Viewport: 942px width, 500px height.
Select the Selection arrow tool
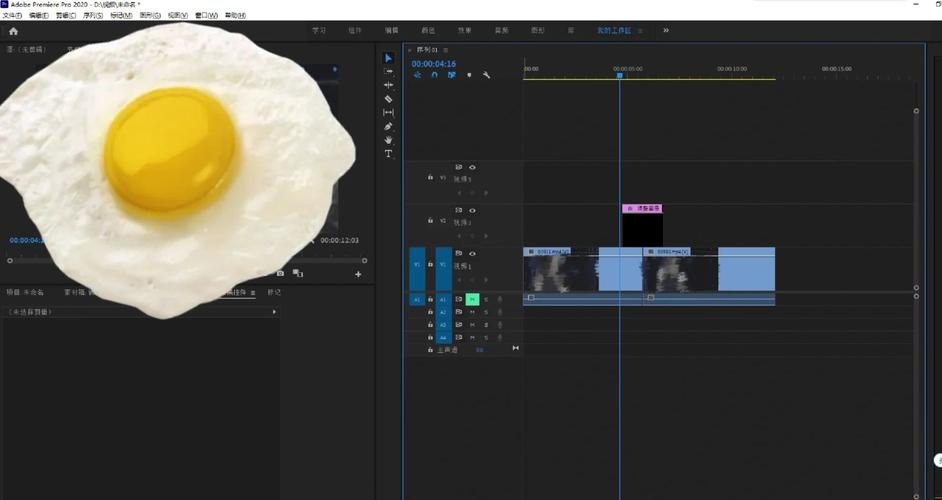(388, 58)
